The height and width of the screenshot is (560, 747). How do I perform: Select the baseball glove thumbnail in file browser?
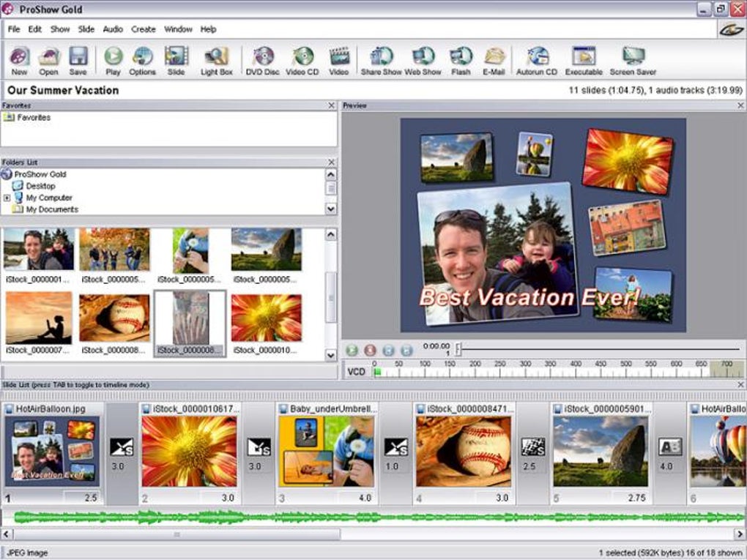[114, 318]
